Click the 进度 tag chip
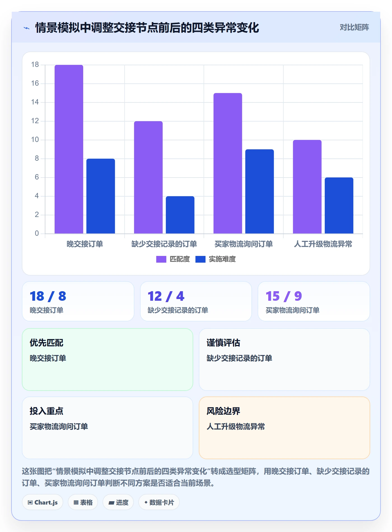 (x=118, y=502)
